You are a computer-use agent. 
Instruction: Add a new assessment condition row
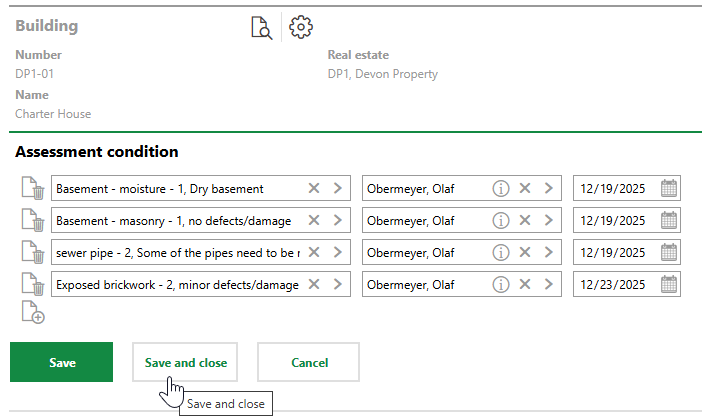pos(33,315)
